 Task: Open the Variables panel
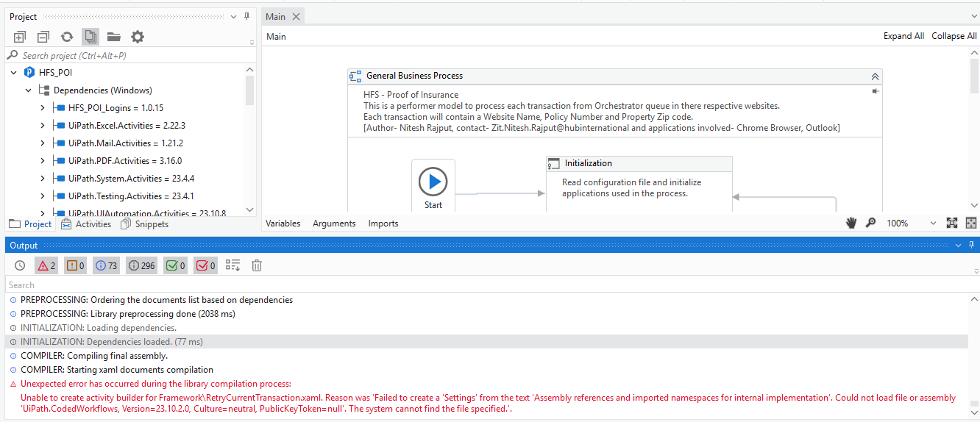(283, 223)
